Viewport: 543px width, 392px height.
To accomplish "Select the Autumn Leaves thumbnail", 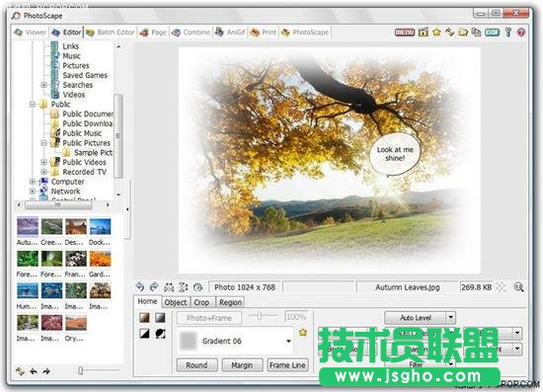I will tap(28, 226).
